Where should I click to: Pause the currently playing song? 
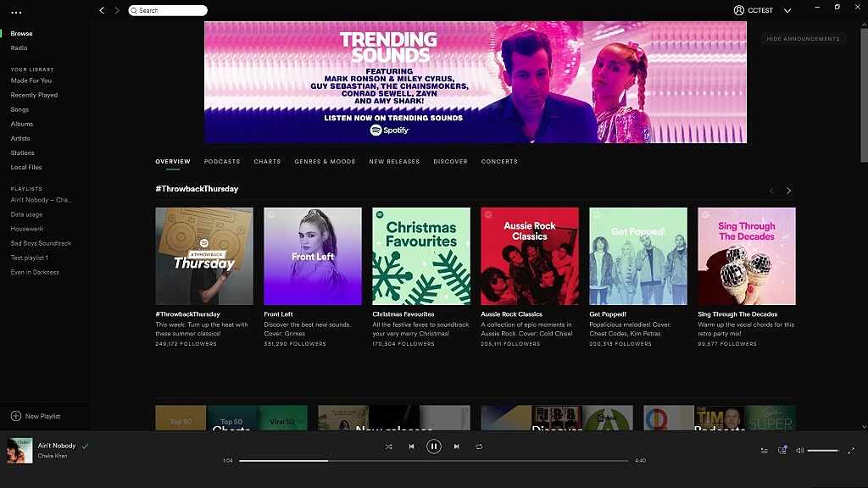pos(433,446)
